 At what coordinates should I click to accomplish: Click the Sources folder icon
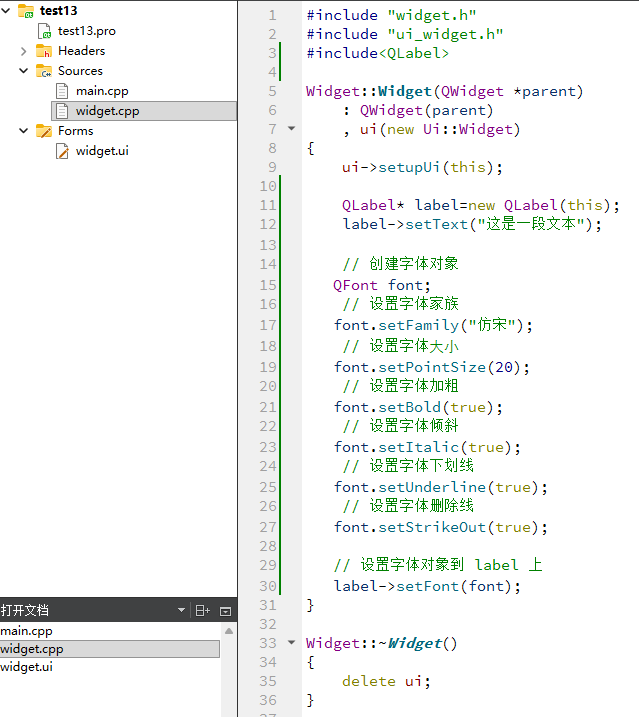(44, 71)
